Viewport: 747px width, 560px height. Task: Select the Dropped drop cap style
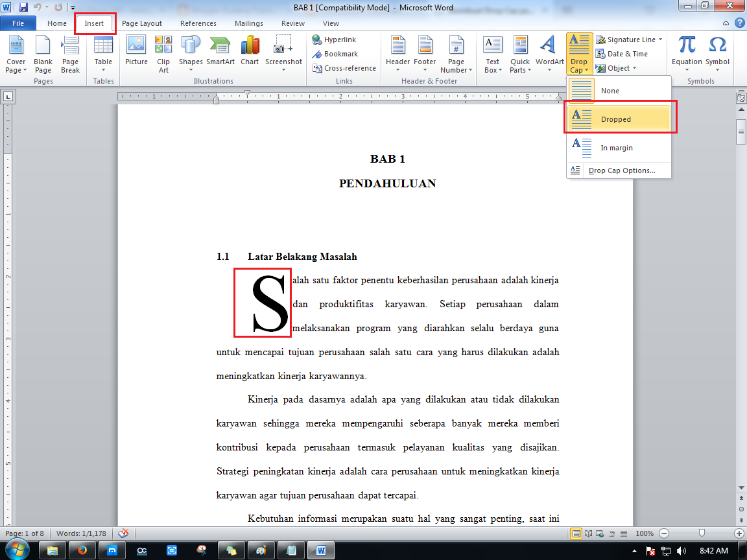coord(615,119)
